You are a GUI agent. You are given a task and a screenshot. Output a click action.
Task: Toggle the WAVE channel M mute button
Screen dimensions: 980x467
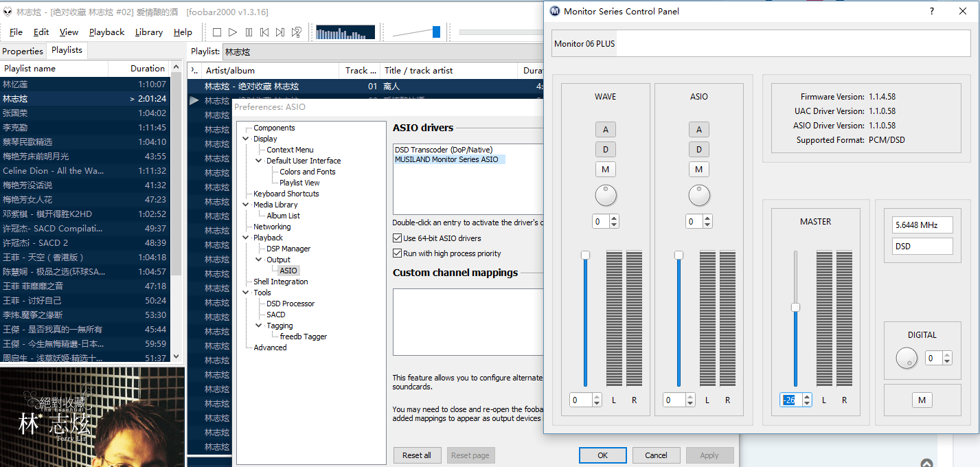[x=606, y=170]
